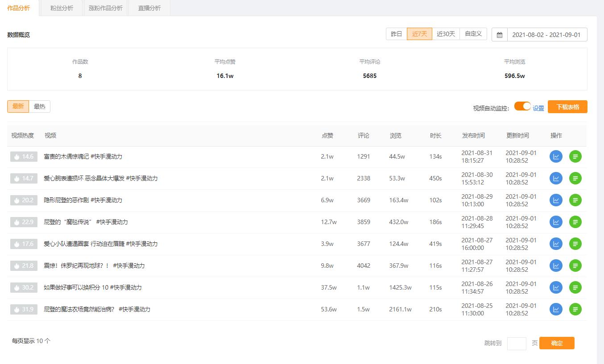Click green list icon for 屁登的魔法农场 video
604x364 pixels.
coord(575,309)
